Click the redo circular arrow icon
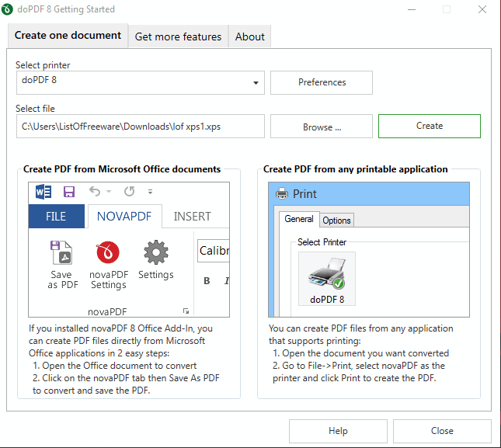Image resolution: width=501 pixels, height=448 pixels. click(130, 191)
